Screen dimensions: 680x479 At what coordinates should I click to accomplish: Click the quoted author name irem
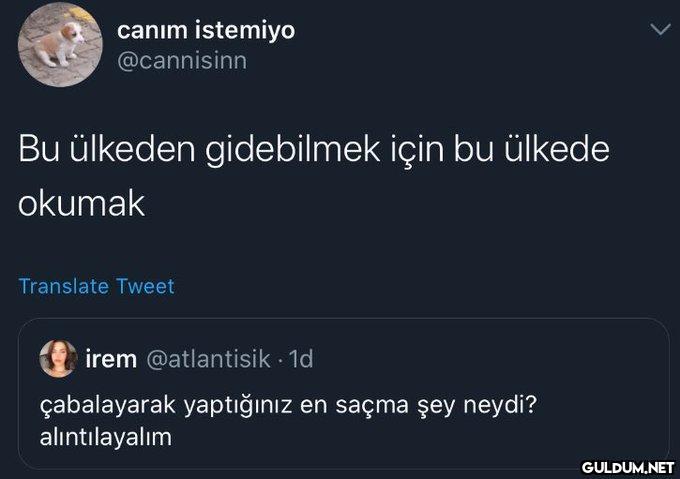point(111,358)
